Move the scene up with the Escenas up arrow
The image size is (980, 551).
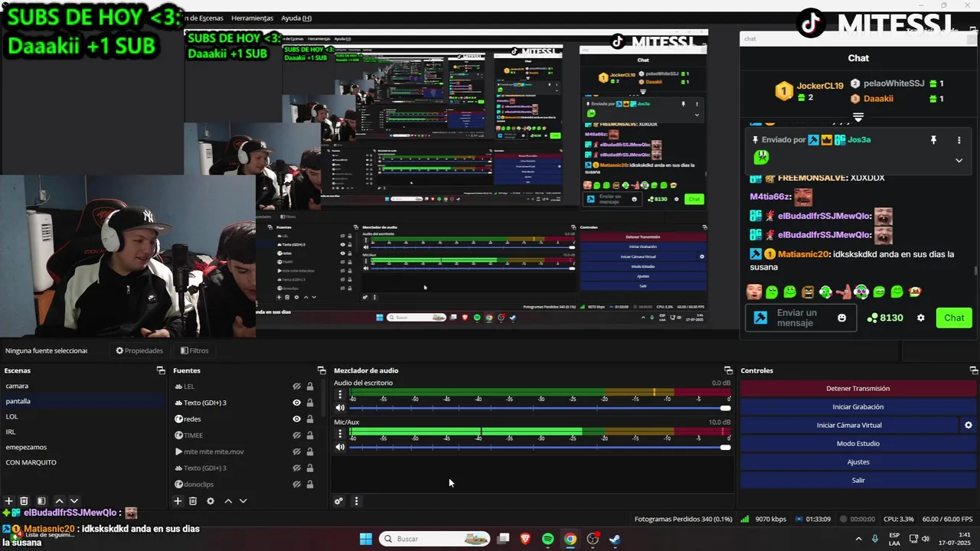click(x=59, y=501)
